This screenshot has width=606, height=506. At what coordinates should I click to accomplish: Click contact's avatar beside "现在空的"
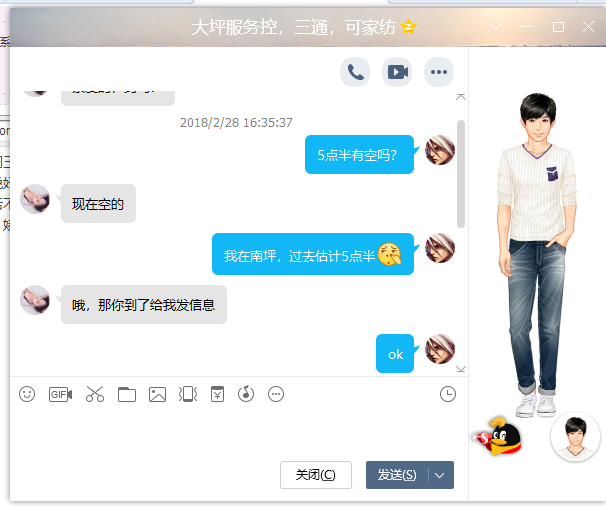[x=35, y=199]
